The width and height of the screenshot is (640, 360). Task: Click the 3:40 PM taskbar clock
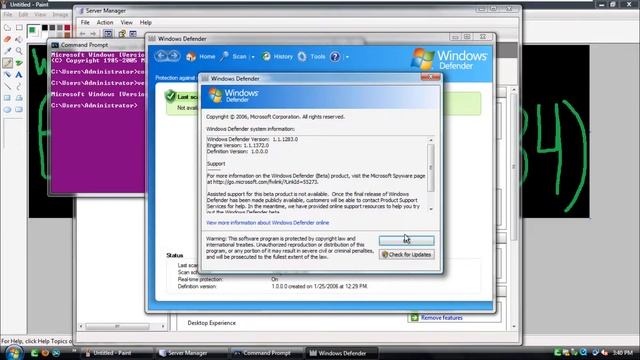(623, 353)
